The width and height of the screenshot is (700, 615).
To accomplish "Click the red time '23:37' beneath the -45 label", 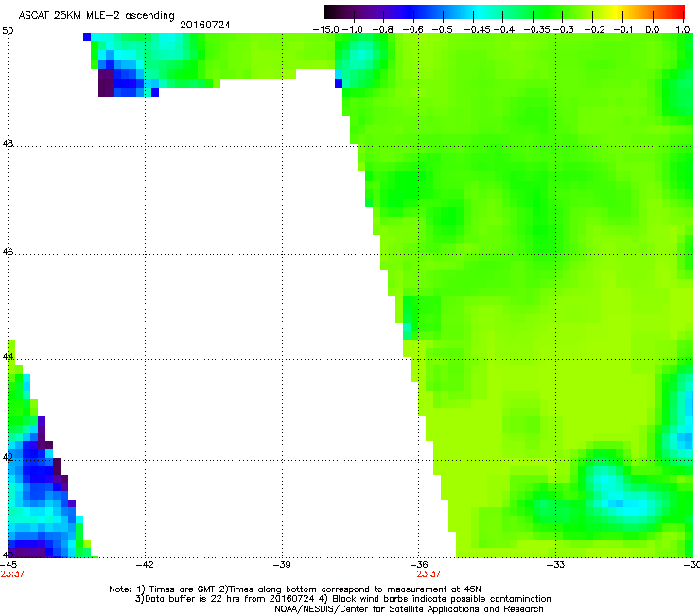I will [x=12, y=574].
